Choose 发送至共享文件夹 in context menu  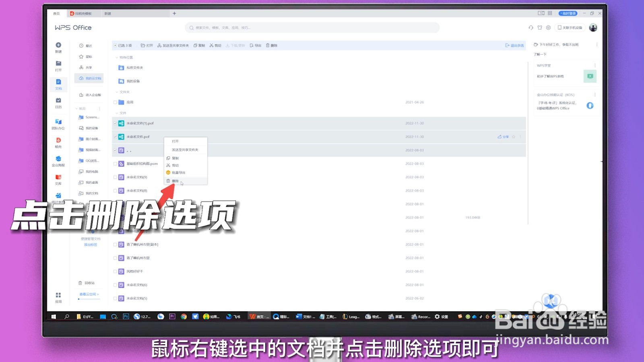(186, 150)
